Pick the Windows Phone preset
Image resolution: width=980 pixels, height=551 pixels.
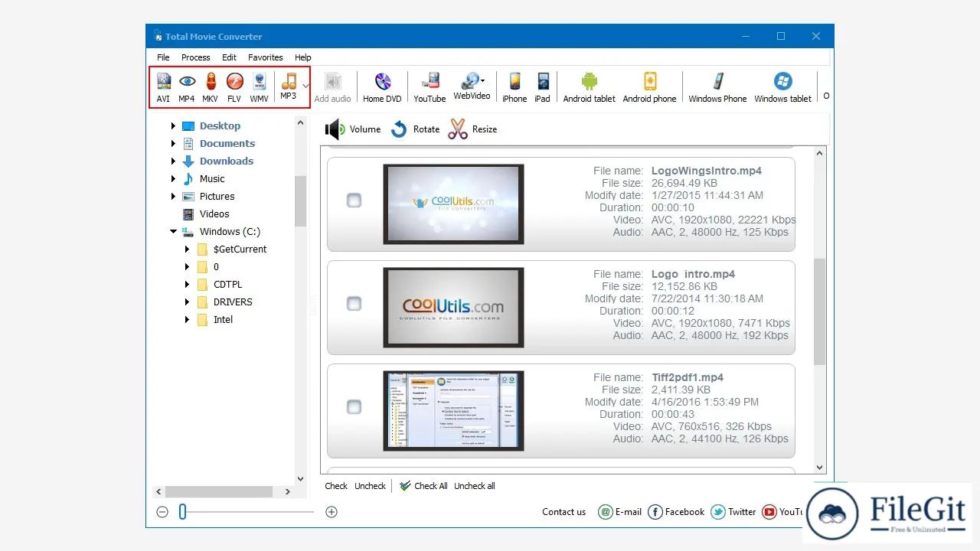717,87
